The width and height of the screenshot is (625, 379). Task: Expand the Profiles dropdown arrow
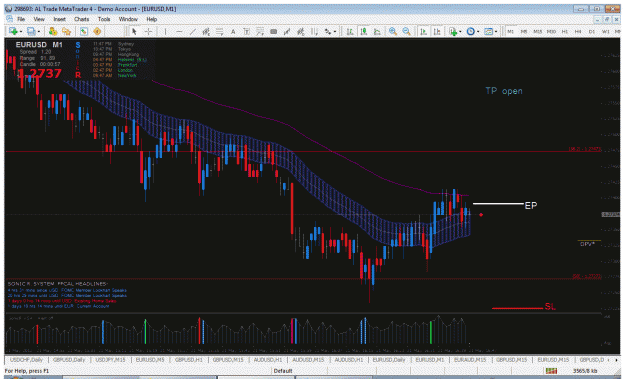[38, 31]
